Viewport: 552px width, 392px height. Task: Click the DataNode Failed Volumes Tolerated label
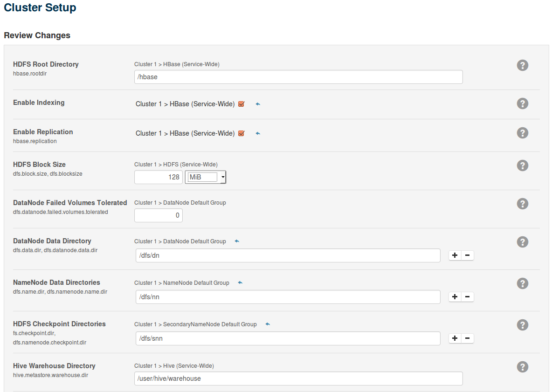(70, 203)
